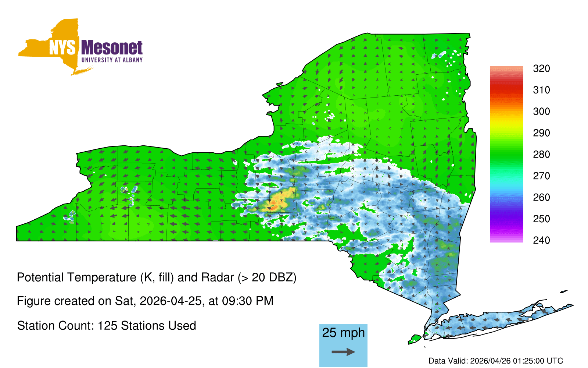This screenshot has width=588, height=368.
Task: Click the small island northeast of Long Island
Action: [563, 292]
